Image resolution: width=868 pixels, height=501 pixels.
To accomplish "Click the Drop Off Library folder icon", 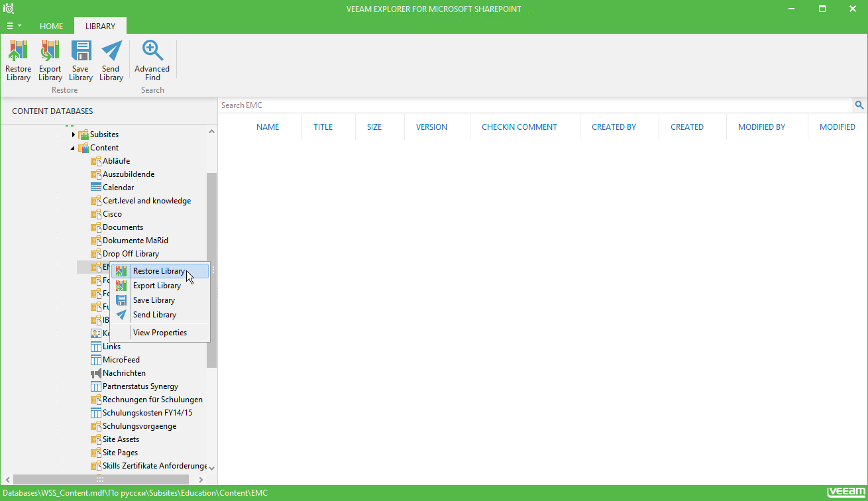I will coord(95,254).
